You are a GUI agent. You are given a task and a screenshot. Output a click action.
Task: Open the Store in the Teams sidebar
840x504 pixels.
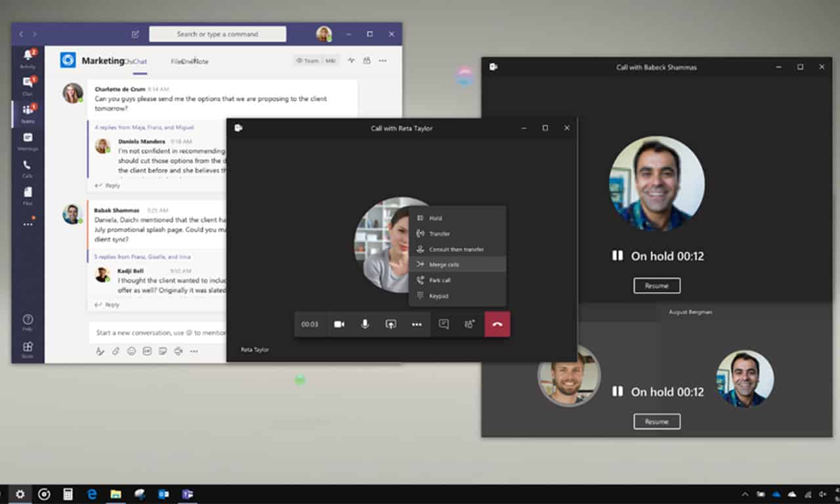(x=28, y=350)
